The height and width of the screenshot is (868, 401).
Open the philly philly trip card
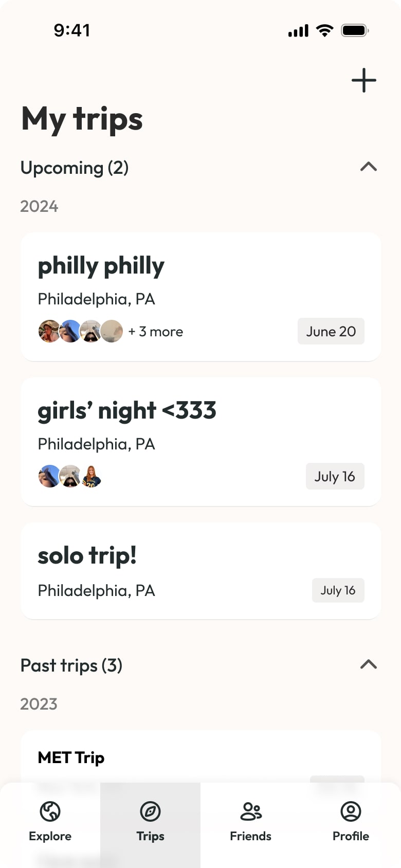[x=200, y=278]
